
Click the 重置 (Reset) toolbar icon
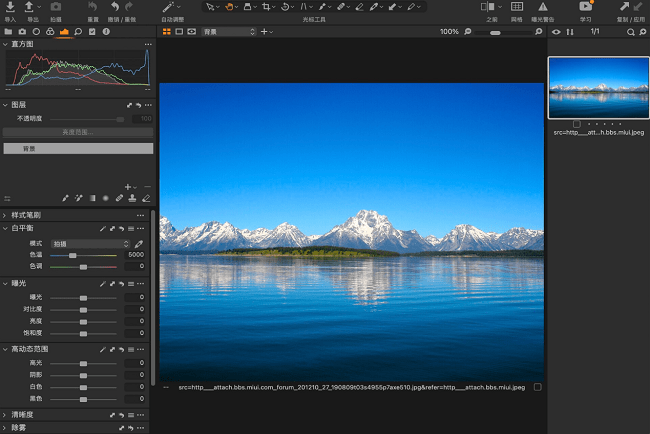[x=92, y=7]
